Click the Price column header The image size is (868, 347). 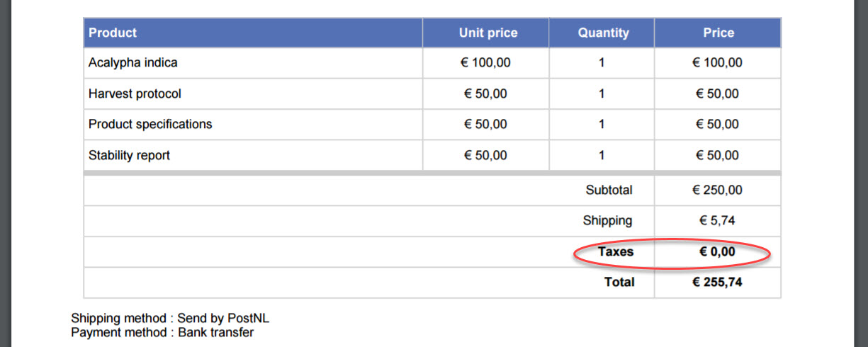pyautogui.click(x=718, y=33)
